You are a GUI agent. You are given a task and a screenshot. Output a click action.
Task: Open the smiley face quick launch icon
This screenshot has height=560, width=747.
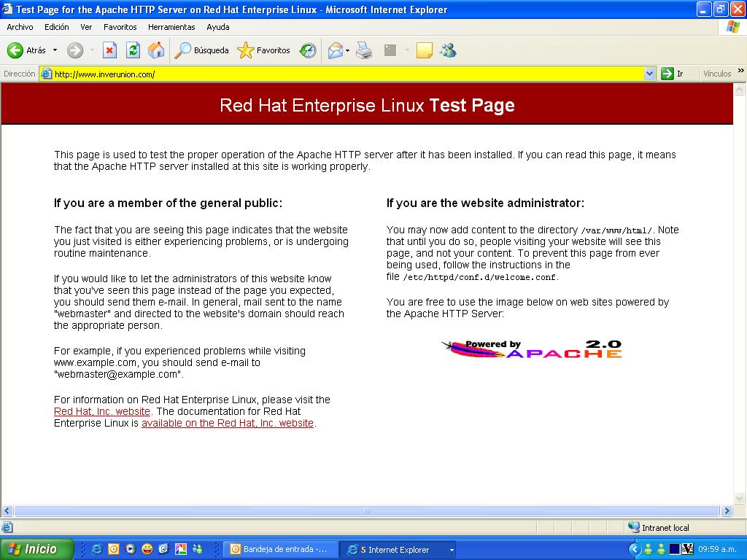pyautogui.click(x=147, y=549)
